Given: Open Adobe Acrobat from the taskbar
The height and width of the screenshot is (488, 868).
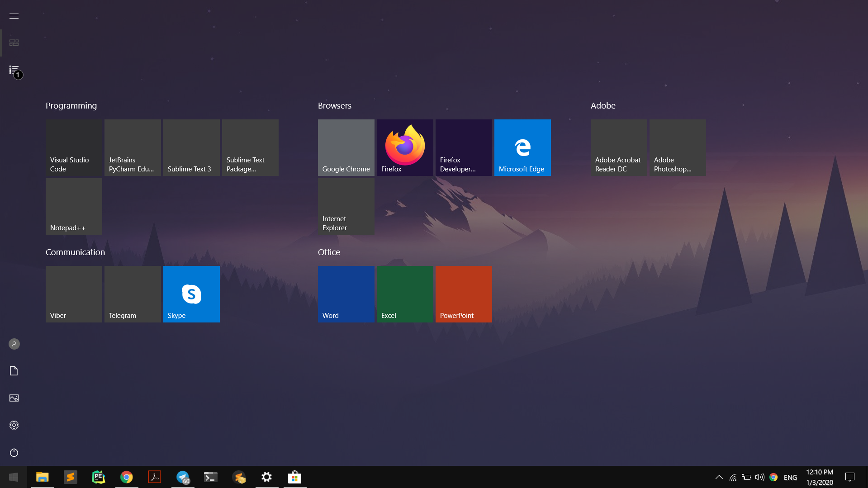Looking at the screenshot, I should [155, 477].
